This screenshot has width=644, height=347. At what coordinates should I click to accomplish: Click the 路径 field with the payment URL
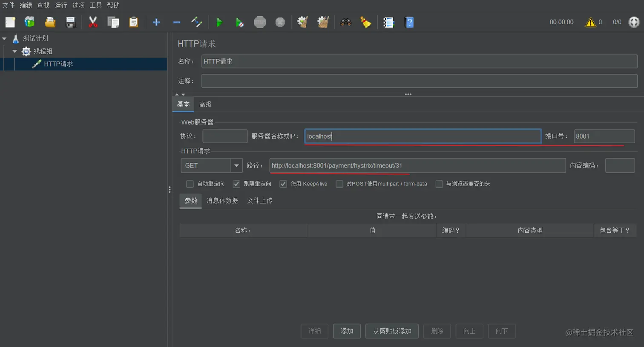(417, 165)
